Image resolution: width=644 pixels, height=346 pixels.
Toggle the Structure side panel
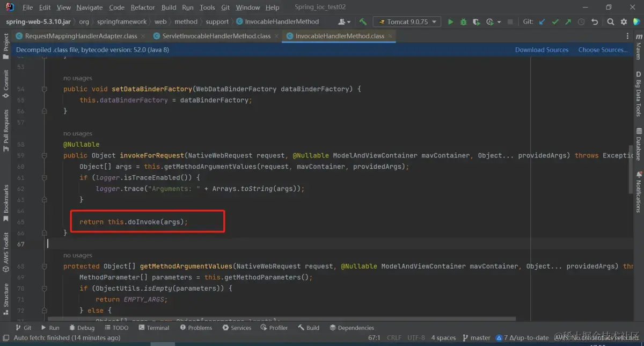point(6,299)
